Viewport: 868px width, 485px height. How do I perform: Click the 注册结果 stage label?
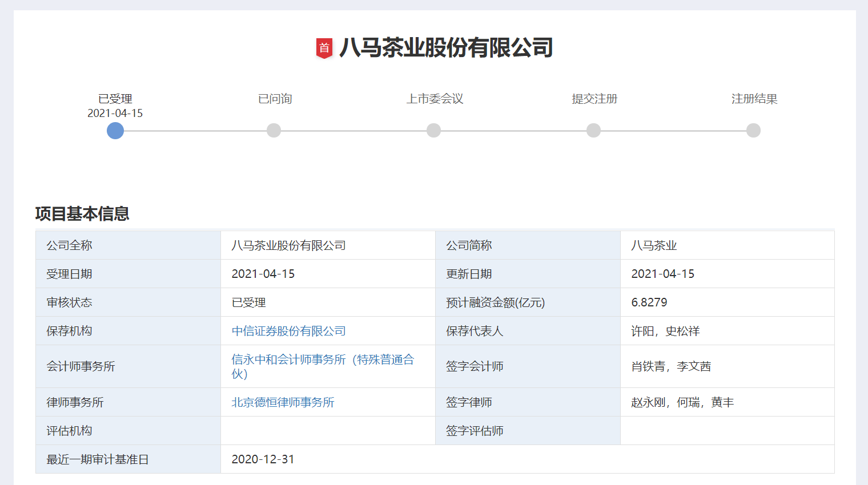754,99
